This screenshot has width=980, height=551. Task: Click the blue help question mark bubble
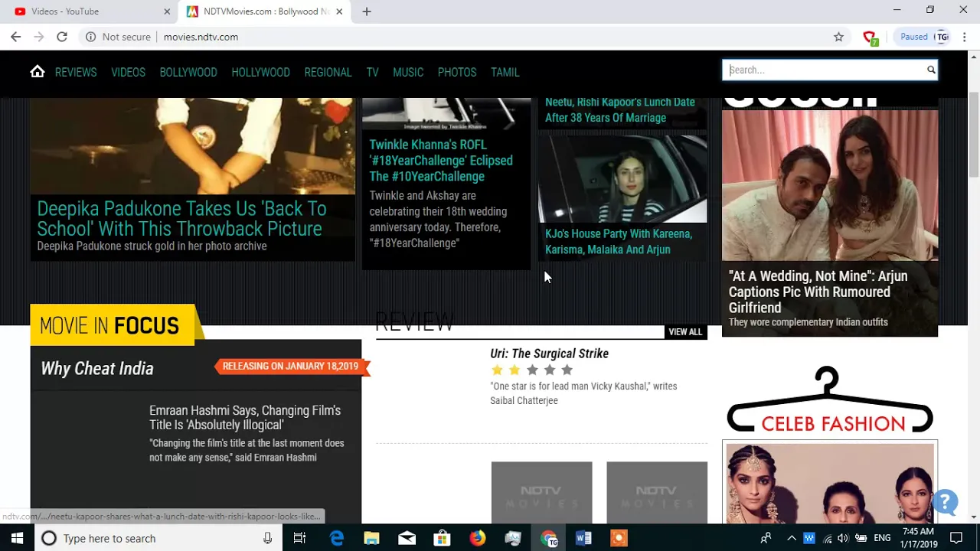pos(946,502)
